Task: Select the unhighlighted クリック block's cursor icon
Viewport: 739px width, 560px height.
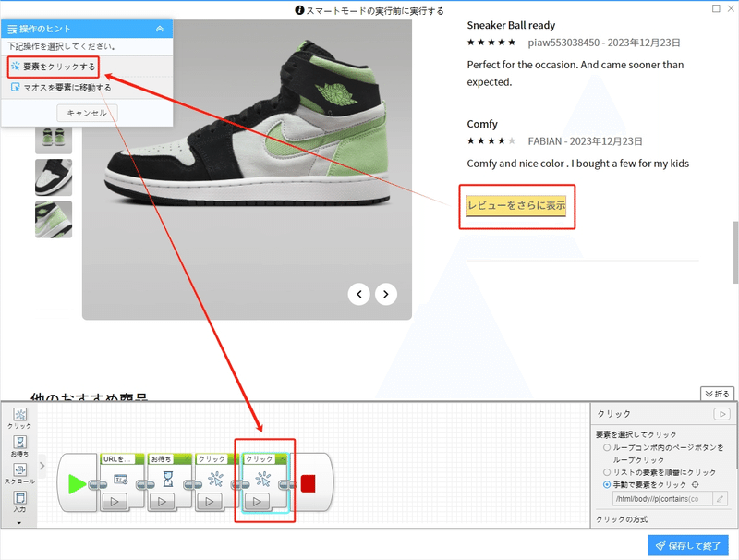Action: pos(215,480)
